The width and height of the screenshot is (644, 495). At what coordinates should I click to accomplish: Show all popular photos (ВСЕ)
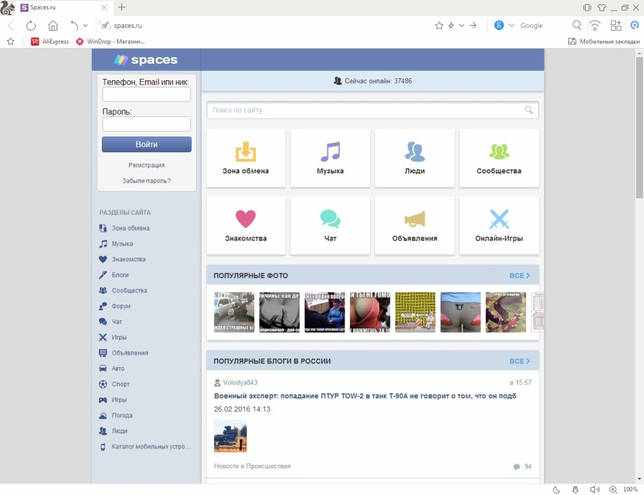click(x=520, y=276)
